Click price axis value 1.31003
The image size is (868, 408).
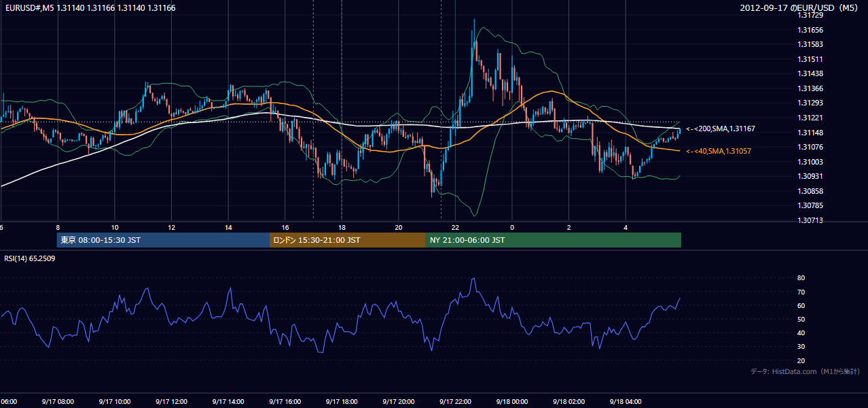810,162
